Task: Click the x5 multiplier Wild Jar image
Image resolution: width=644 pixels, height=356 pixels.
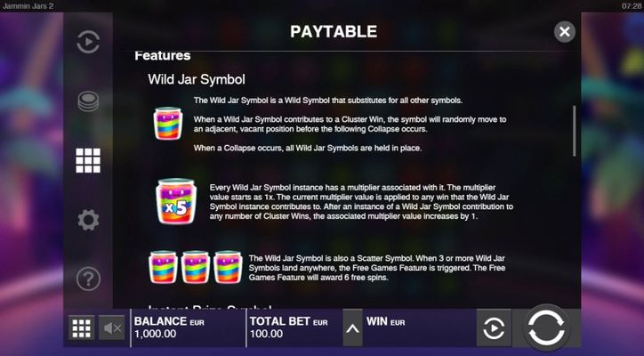Action: point(176,201)
